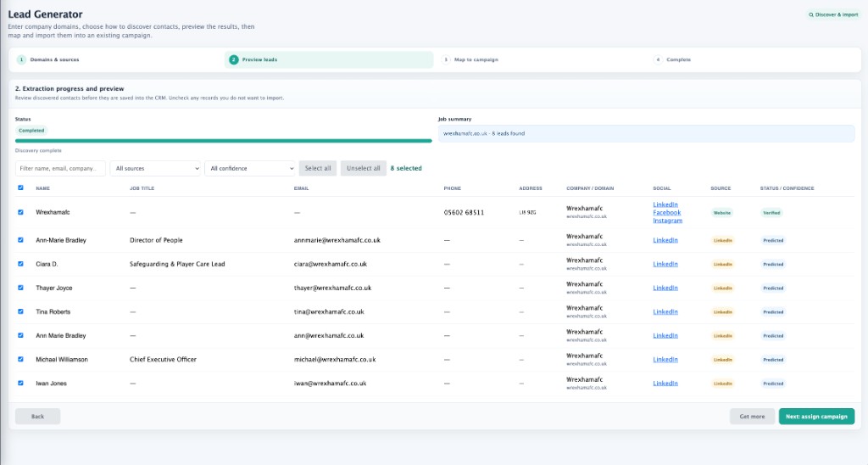
Task: Click the Michael Williamson name cell
Action: [61, 359]
